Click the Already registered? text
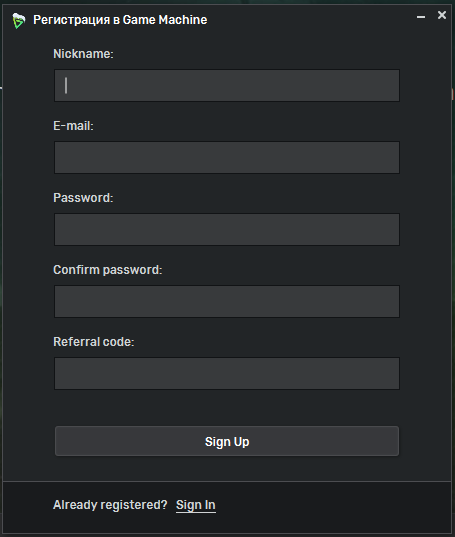 pos(110,505)
